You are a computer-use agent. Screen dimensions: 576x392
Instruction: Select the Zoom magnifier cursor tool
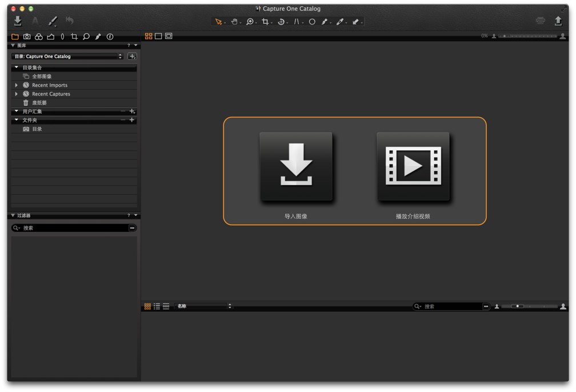(250, 22)
